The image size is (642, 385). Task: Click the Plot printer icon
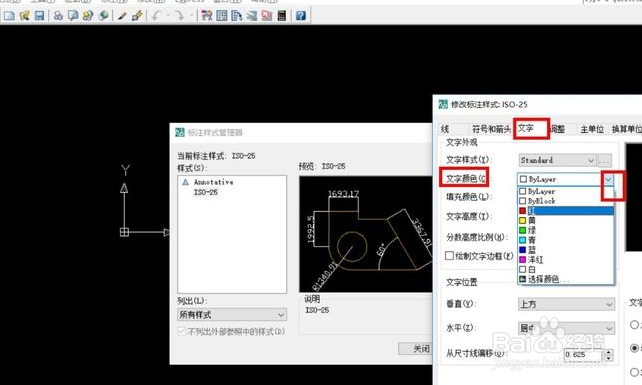pyautogui.click(x=58, y=16)
